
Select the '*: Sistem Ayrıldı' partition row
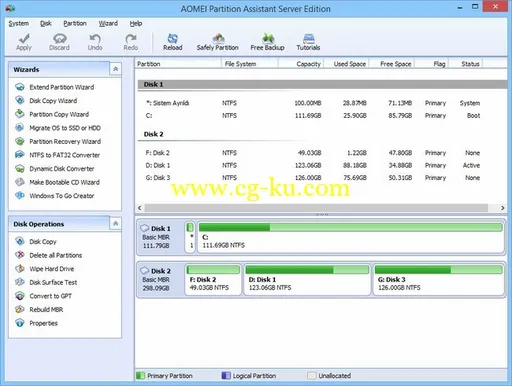click(313, 103)
